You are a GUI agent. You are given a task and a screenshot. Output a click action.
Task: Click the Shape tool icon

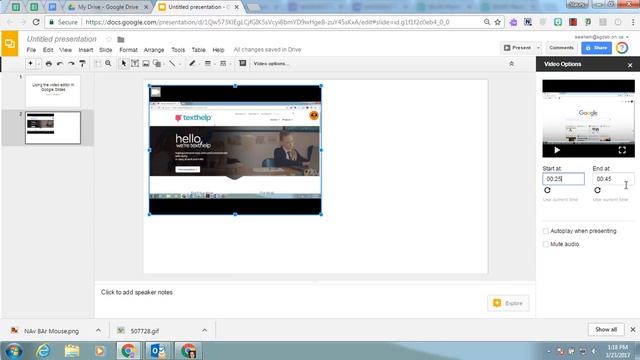click(x=157, y=64)
